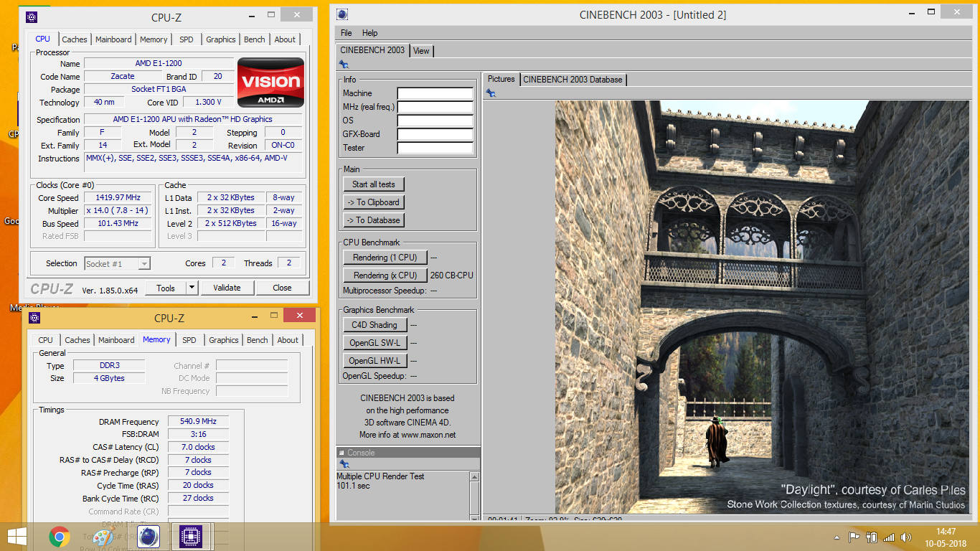Switch to the Cinebench taskbar icon
This screenshot has width=980, height=551.
147,537
